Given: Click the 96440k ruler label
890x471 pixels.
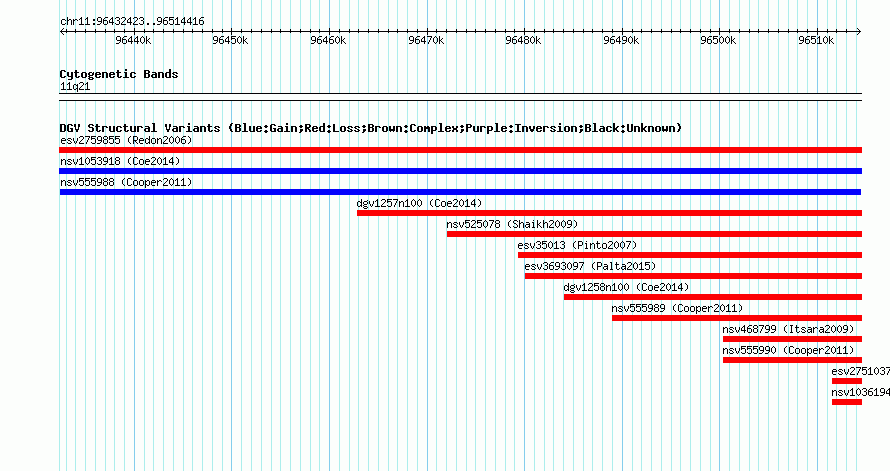Looking at the screenshot, I should (x=133, y=40).
